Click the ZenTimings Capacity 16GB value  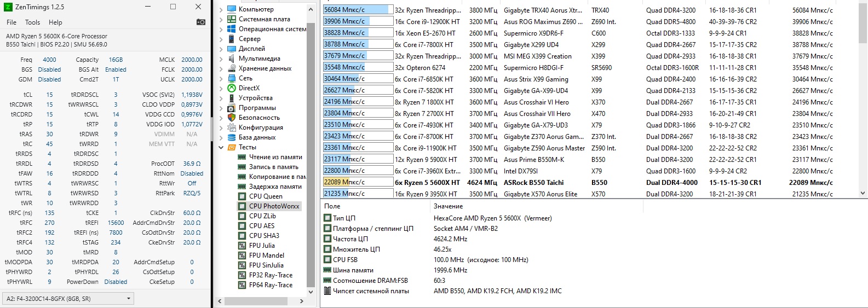(116, 60)
